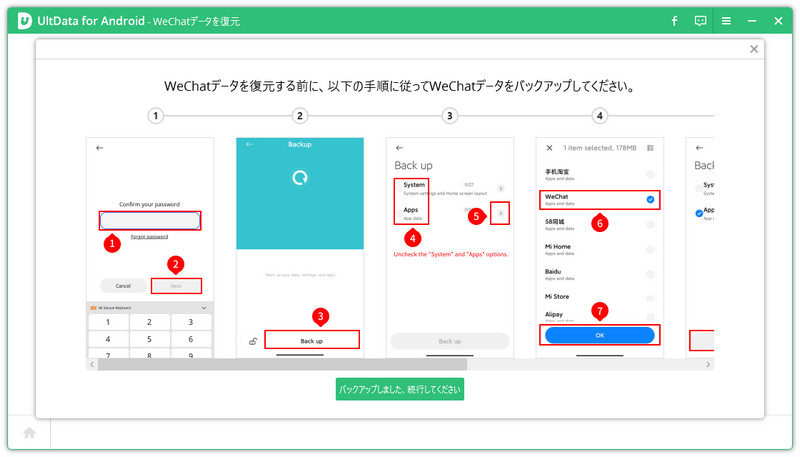Click step 1 password screen thumbnail
800x457 pixels.
tap(150, 247)
